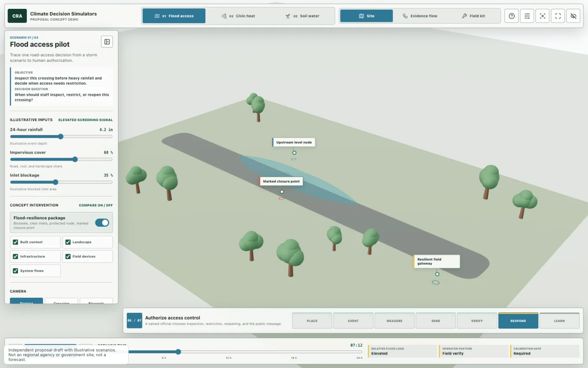Click the CRA logo badge

tap(17, 16)
